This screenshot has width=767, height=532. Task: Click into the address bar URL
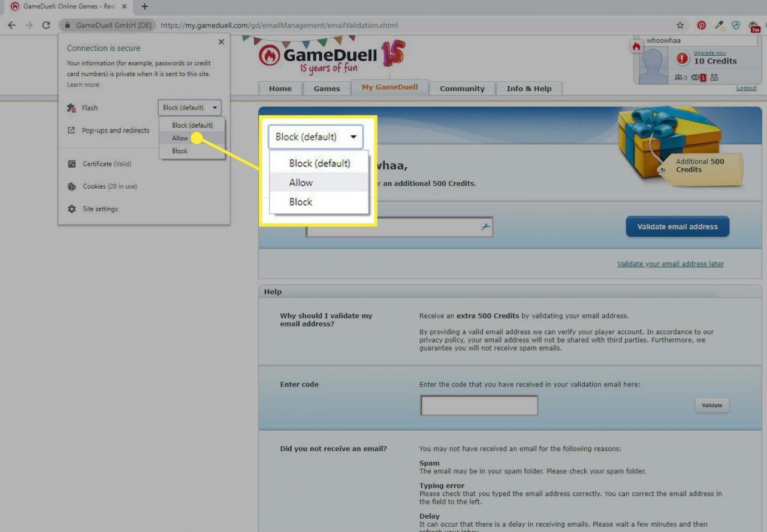pyautogui.click(x=279, y=26)
